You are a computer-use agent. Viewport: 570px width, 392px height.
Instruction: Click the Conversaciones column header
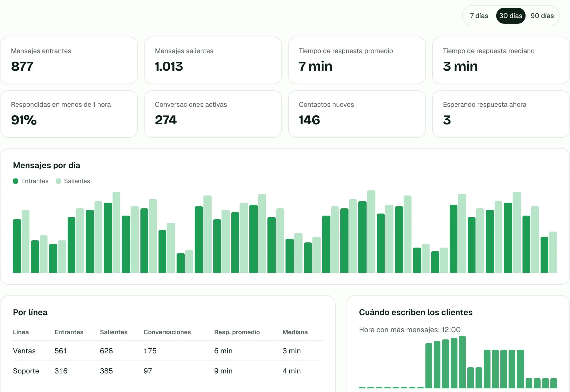pos(167,332)
